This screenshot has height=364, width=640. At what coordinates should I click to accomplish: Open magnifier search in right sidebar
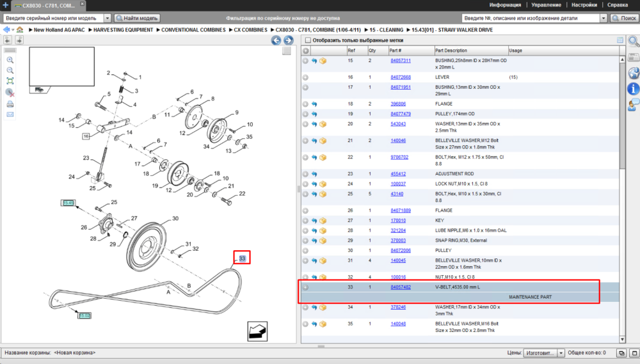tap(634, 41)
